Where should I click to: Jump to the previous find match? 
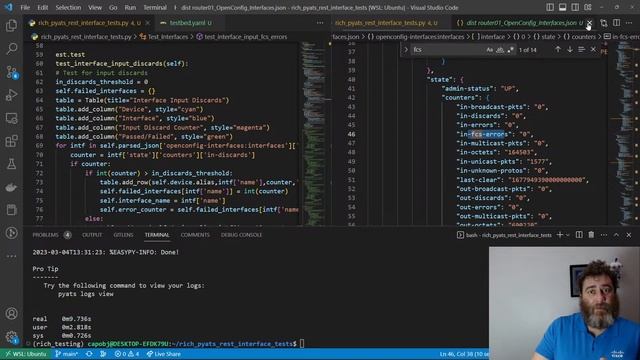click(x=558, y=49)
